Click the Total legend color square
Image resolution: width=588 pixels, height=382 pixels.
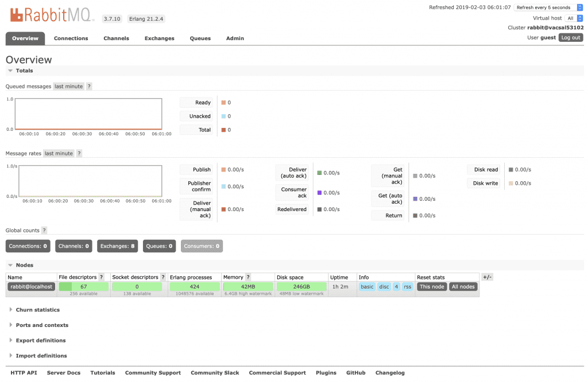point(223,130)
